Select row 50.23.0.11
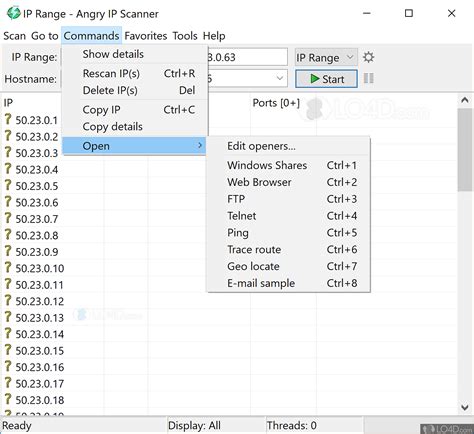This screenshot has width=474, height=434. 39,285
